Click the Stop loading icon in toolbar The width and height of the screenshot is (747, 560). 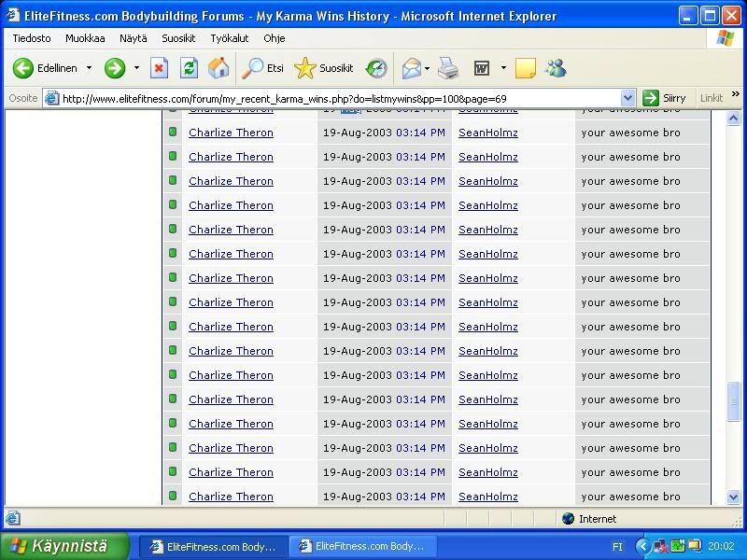point(160,68)
